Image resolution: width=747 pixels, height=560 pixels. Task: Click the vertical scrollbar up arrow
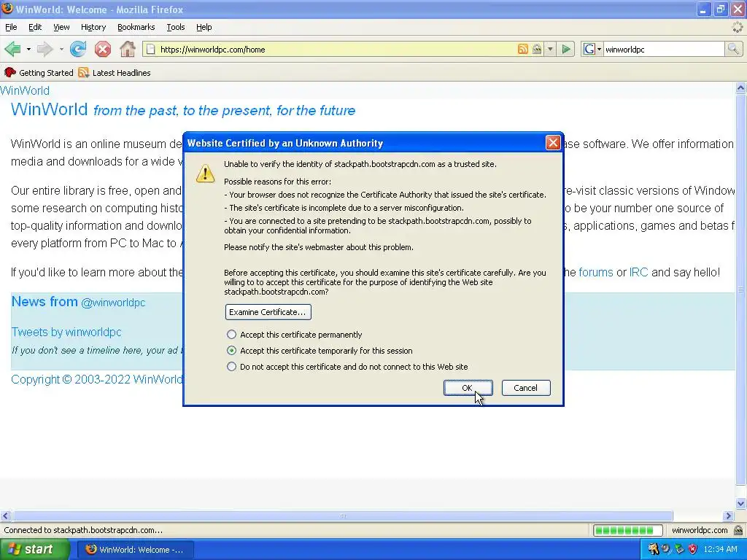[741, 87]
